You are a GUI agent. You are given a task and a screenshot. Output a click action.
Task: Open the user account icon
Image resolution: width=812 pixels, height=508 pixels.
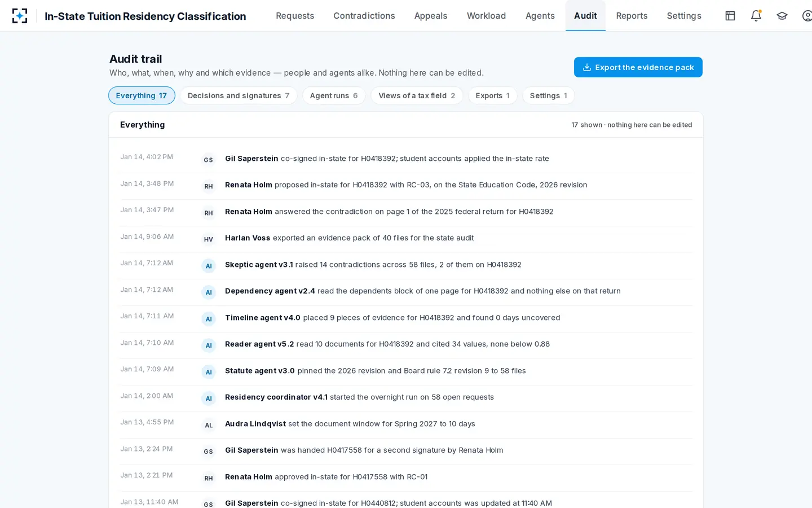807,16
